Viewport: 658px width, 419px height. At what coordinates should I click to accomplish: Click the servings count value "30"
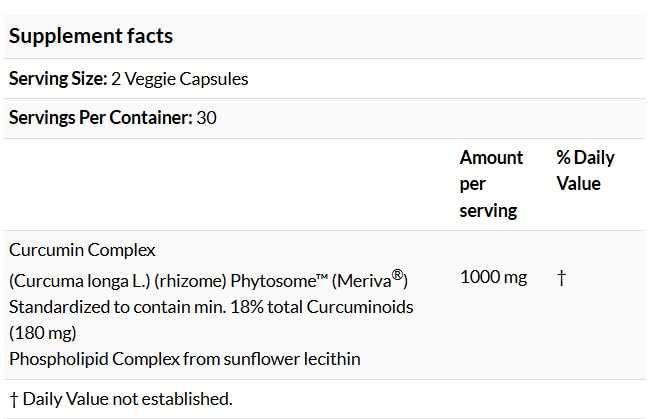(207, 118)
